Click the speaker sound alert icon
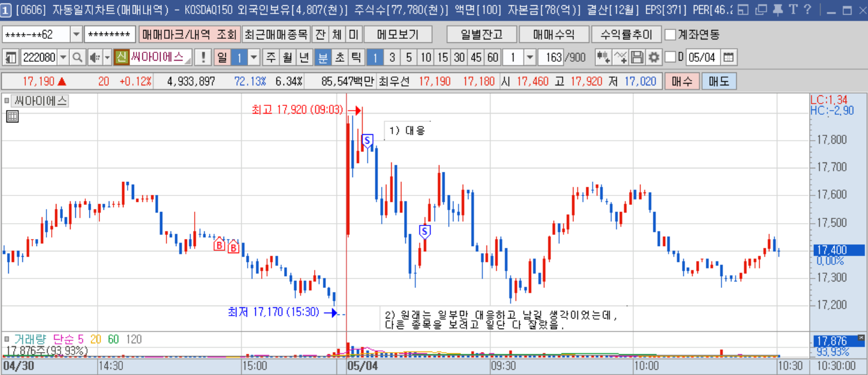868x375 pixels. 95,58
